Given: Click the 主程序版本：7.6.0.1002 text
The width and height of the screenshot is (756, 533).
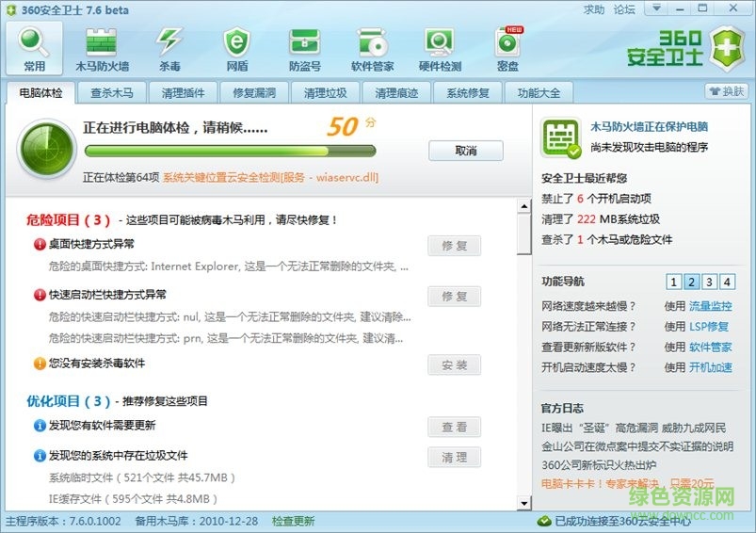Looking at the screenshot, I should pyautogui.click(x=63, y=521).
